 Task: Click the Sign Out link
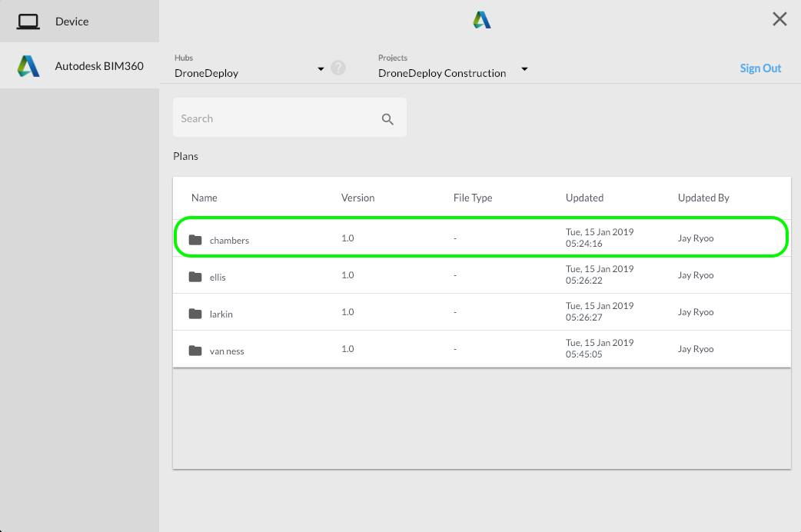tap(760, 68)
